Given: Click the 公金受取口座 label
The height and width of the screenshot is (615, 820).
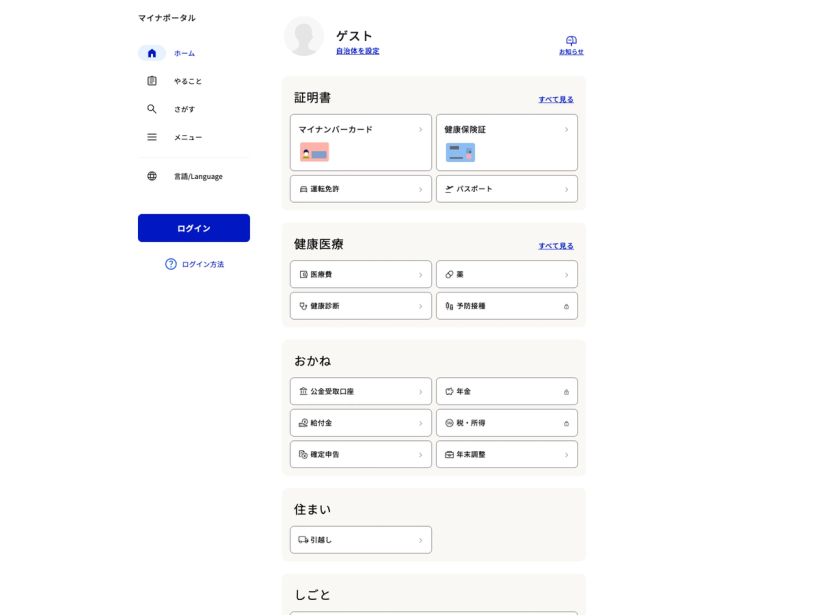Looking at the screenshot, I should [x=332, y=391].
